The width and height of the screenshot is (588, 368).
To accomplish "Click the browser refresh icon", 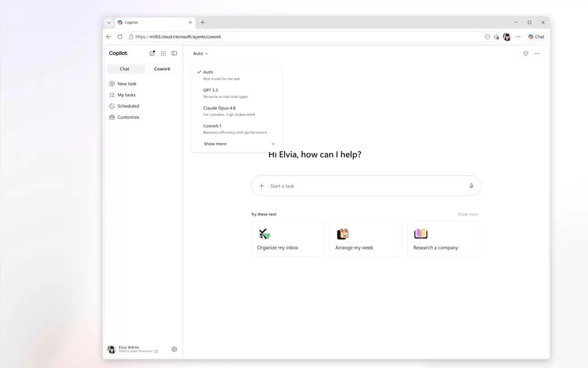I will pyautogui.click(x=120, y=37).
